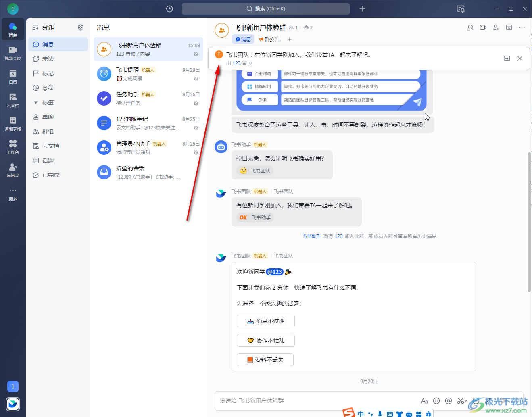
Task: Click the helpdesk icon in the title bar
Action: click(461, 8)
